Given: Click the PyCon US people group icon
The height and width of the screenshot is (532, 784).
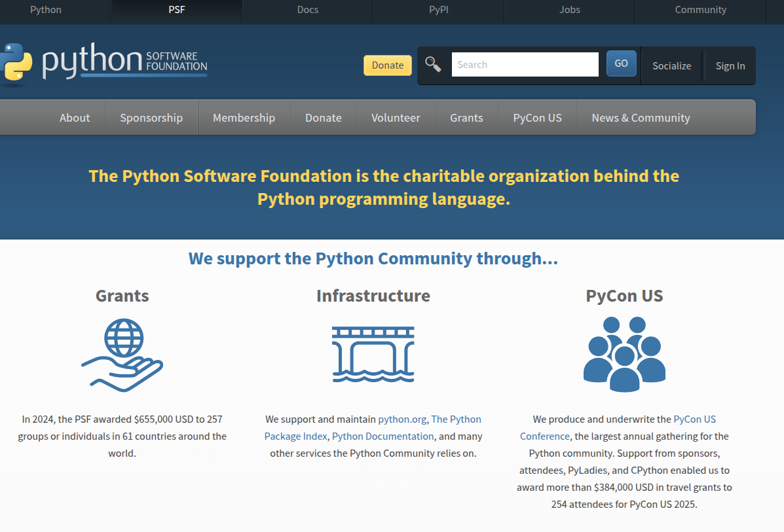Looking at the screenshot, I should pyautogui.click(x=624, y=354).
